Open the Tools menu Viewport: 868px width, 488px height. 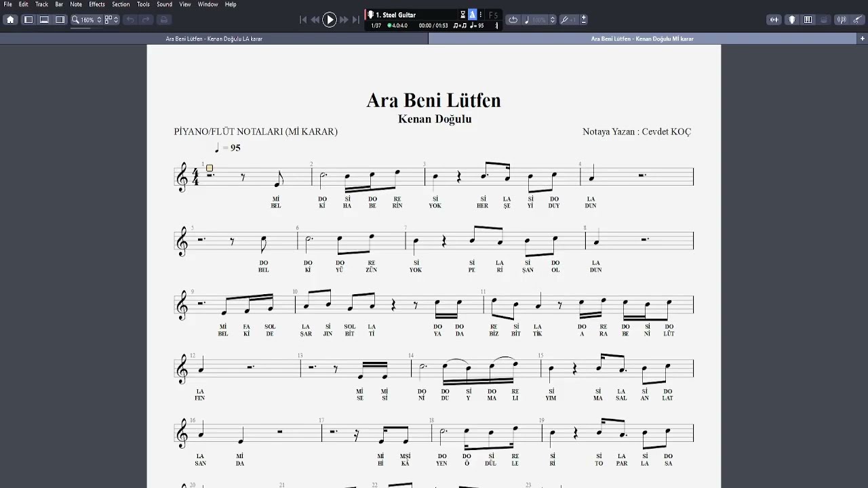point(143,4)
